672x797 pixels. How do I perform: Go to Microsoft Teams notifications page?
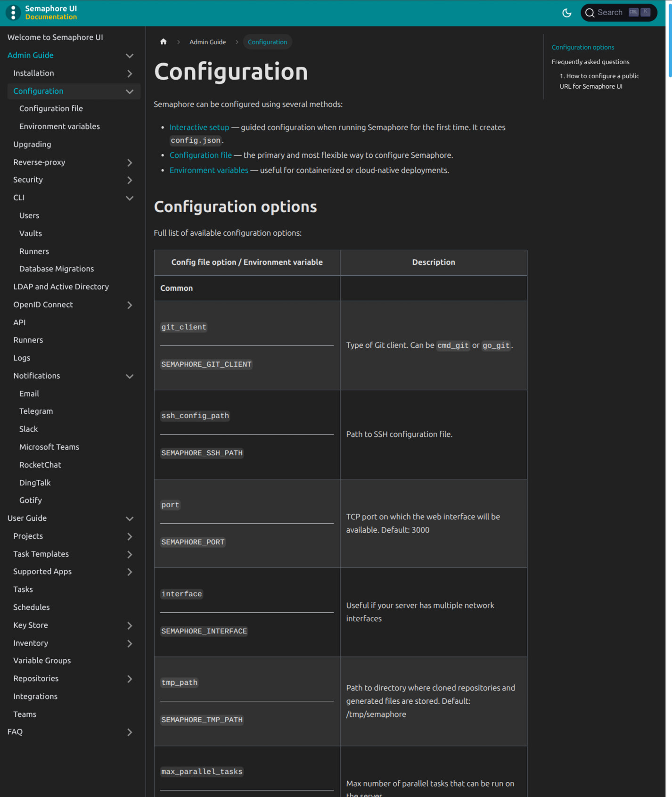49,447
